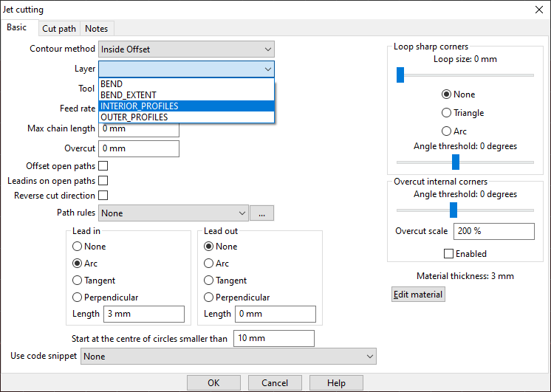551x392 pixels.
Task: Enable overcut internal corners checkbox
Action: 448,254
